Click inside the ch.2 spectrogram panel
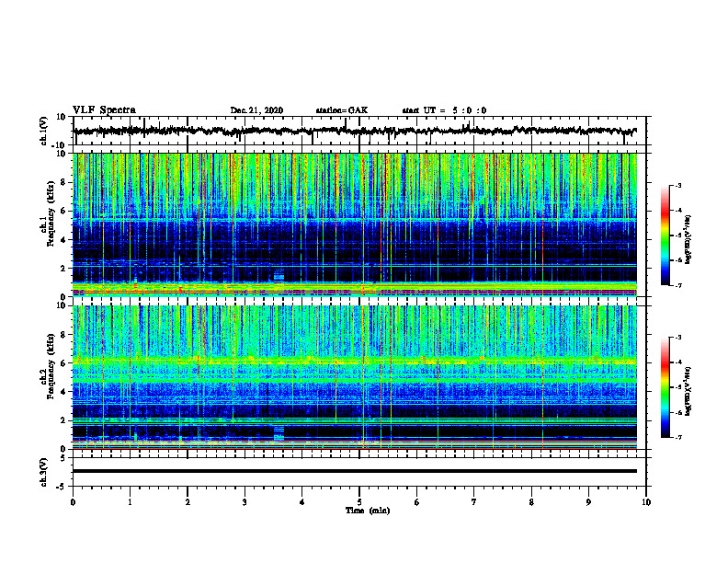 (355, 377)
